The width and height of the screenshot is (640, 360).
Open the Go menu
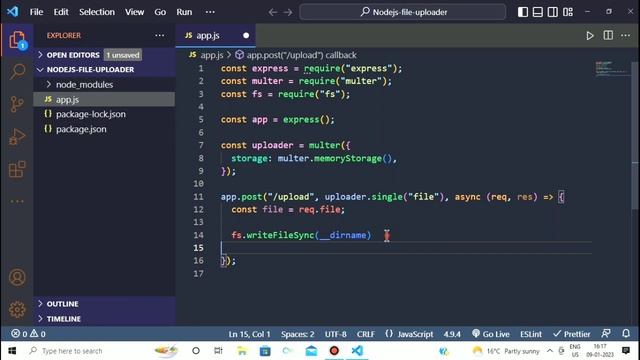160,12
